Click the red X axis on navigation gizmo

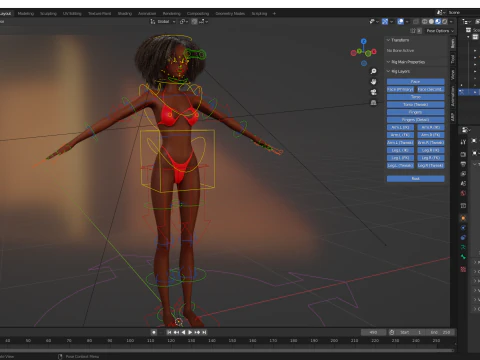point(374,51)
